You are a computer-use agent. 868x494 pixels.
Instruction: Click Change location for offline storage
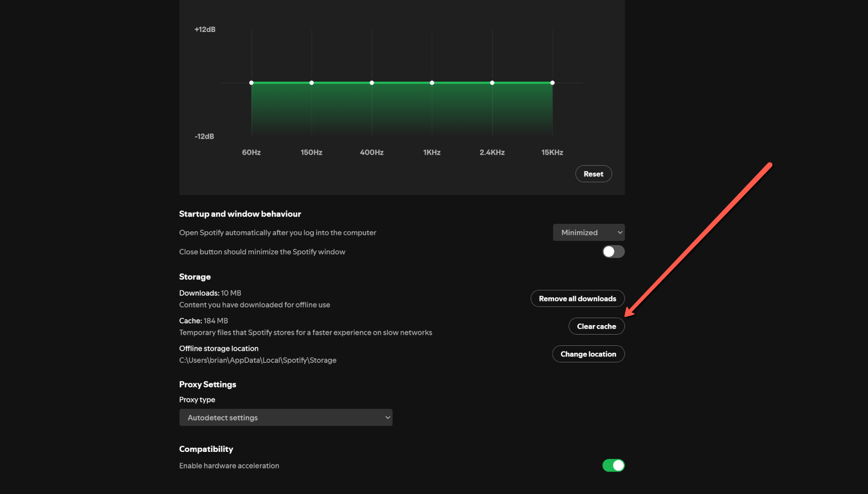(x=588, y=354)
